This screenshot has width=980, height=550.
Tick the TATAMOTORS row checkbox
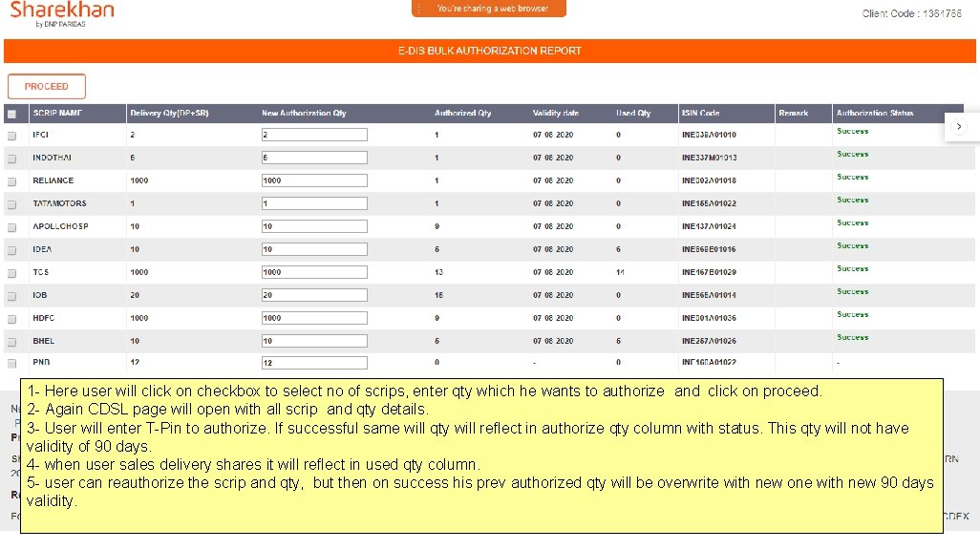[x=11, y=204]
